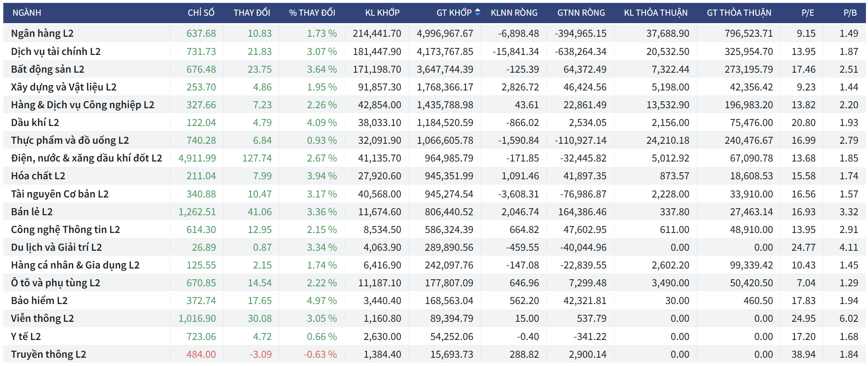Click Xây dựng và Vật liệu L2
The width and height of the screenshot is (868, 366).
[x=64, y=87]
